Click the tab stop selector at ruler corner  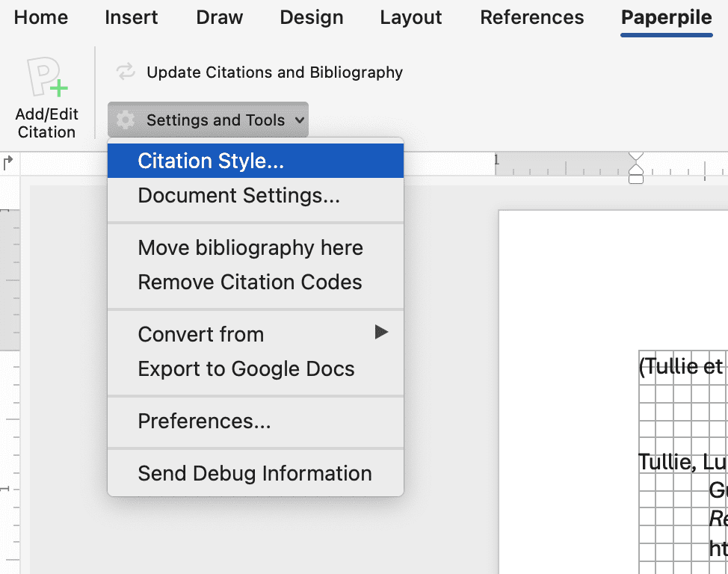pyautogui.click(x=8, y=161)
